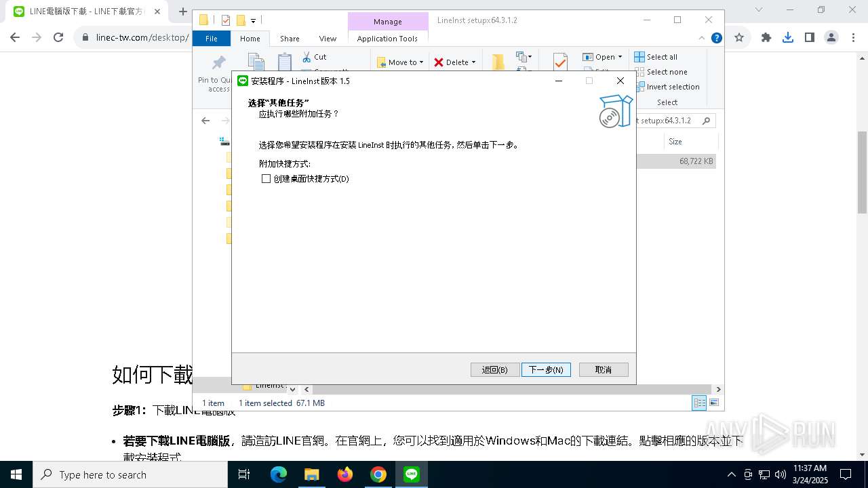Switch Explorer to large icons view

click(x=713, y=403)
